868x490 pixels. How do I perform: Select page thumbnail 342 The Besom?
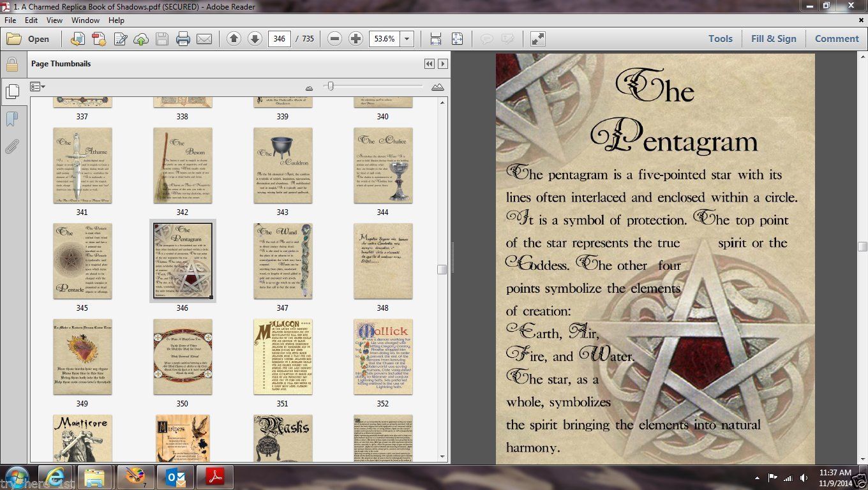point(183,165)
